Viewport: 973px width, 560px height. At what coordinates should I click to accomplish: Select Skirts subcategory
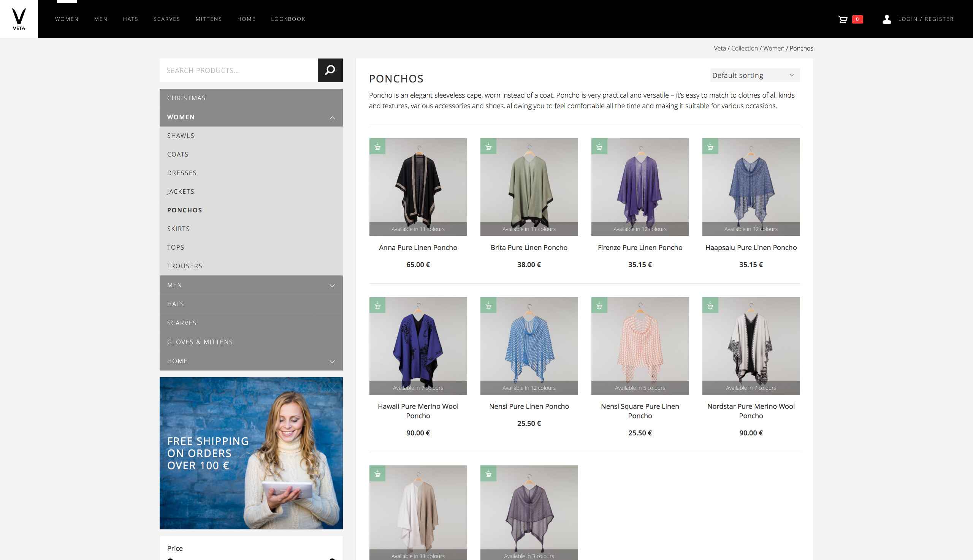(x=251, y=229)
